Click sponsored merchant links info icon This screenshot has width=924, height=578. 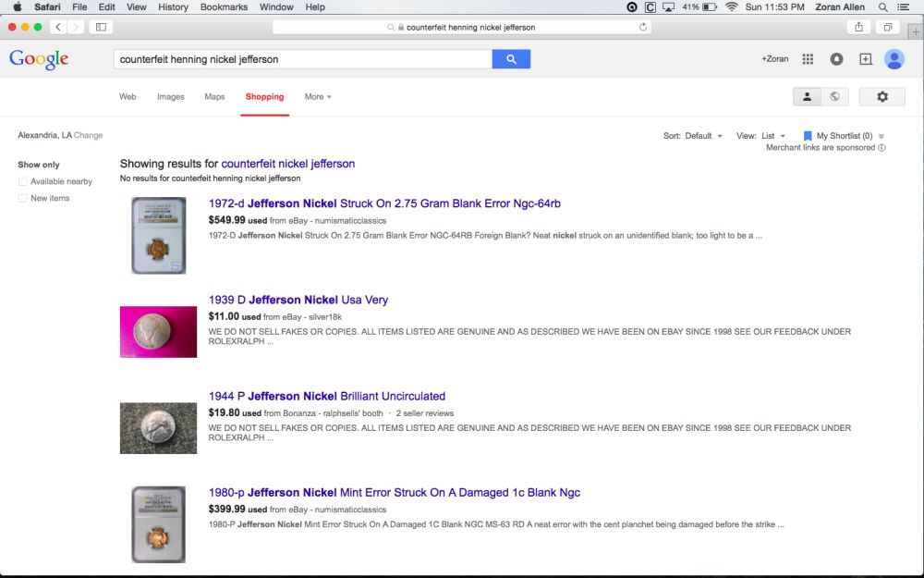pyautogui.click(x=881, y=148)
